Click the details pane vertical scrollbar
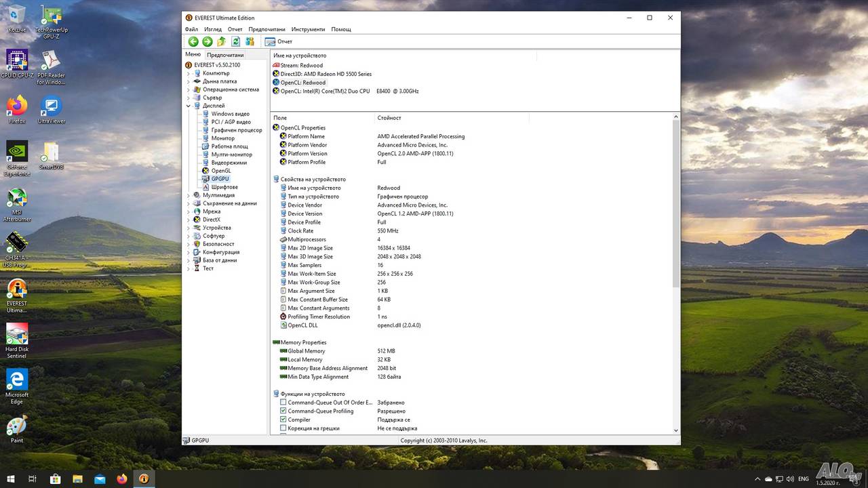The height and width of the screenshot is (488, 868). [x=675, y=203]
